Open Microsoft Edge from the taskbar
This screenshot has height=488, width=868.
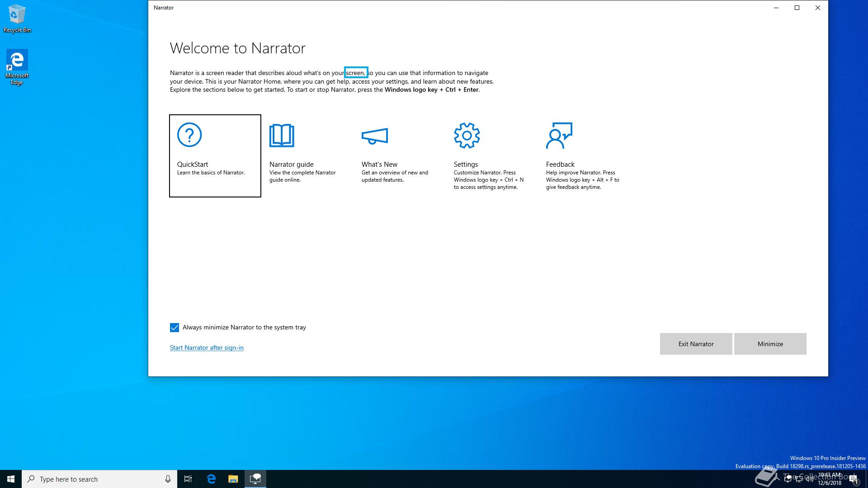click(211, 479)
